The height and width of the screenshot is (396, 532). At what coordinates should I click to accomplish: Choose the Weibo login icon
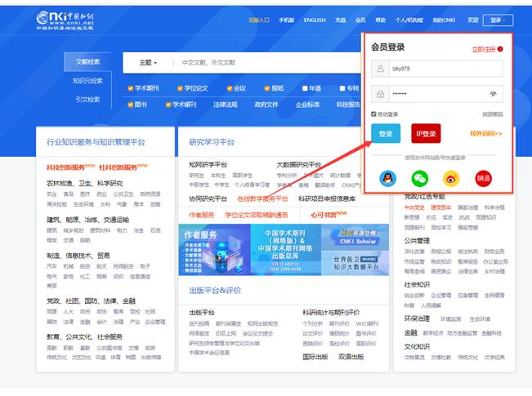[451, 177]
